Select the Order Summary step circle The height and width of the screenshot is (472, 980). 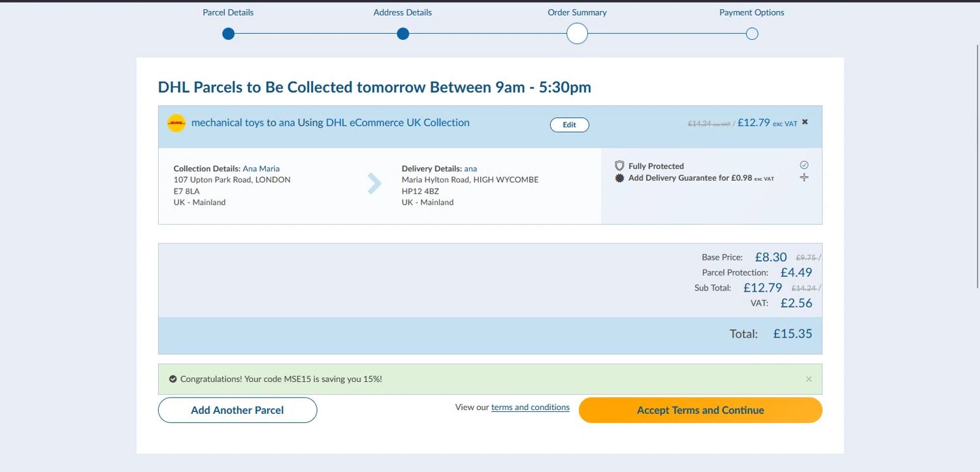click(x=577, y=34)
